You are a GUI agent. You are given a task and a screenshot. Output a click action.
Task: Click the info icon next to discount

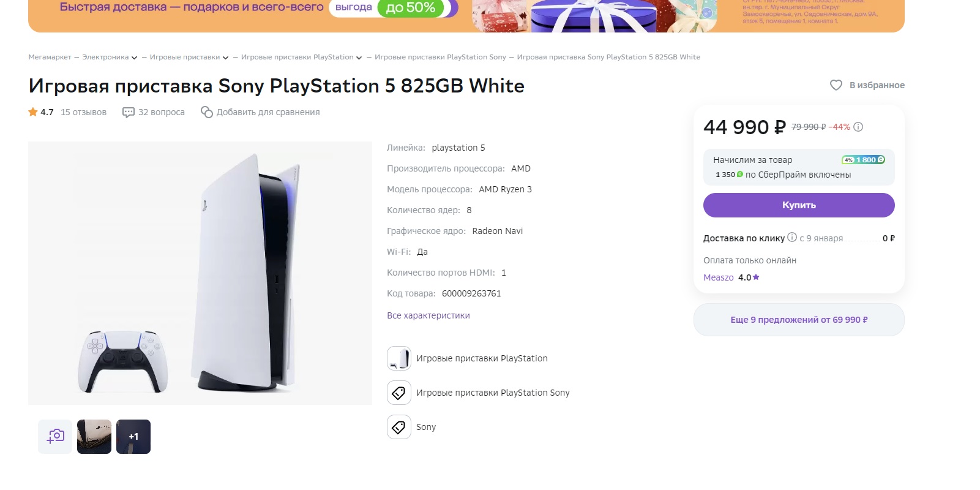pos(858,127)
